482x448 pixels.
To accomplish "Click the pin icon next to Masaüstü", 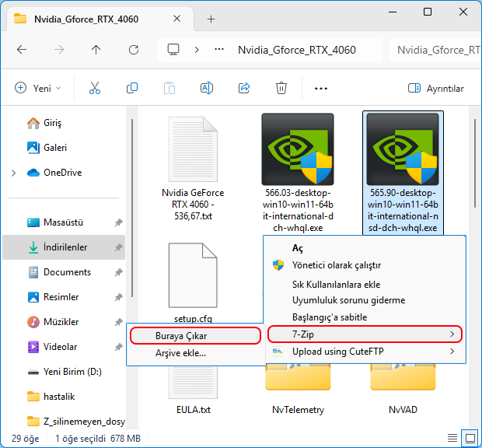I will click(x=119, y=222).
